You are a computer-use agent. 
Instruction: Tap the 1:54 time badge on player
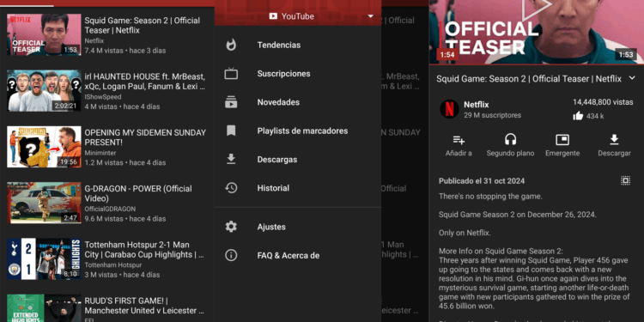[447, 54]
